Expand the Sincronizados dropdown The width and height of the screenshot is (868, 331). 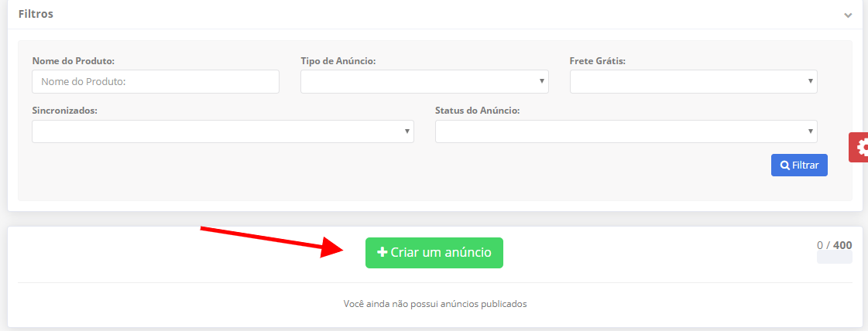tap(223, 131)
